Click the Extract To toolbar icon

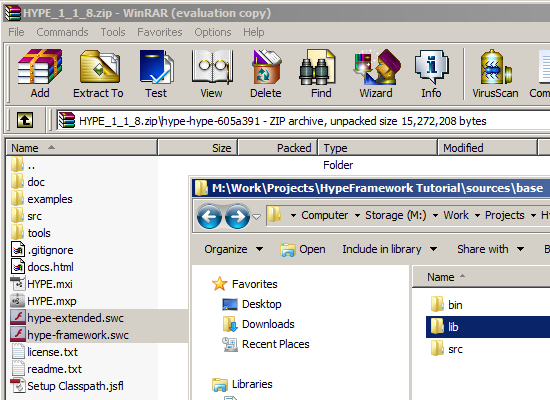tap(99, 74)
